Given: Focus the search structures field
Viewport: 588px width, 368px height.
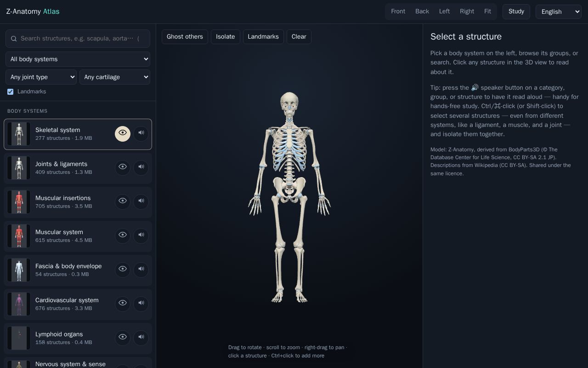Looking at the screenshot, I should (78, 39).
